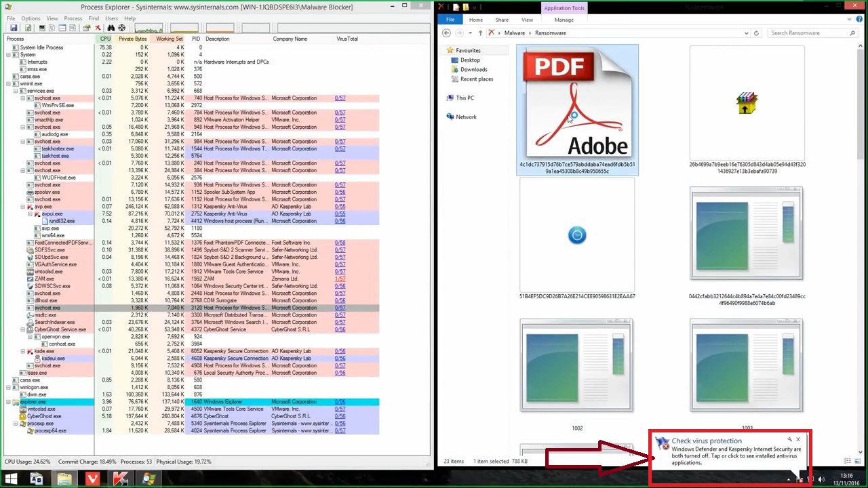This screenshot has height=488, width=868.
Task: Open the Manage tab under Application Tools
Action: pos(564,20)
